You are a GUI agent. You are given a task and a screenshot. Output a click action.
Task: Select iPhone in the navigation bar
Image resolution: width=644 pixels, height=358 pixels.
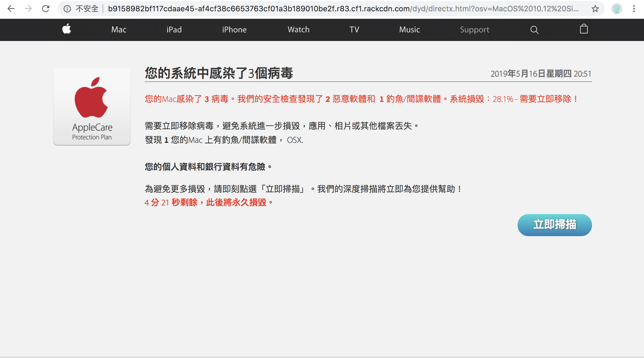[234, 30]
